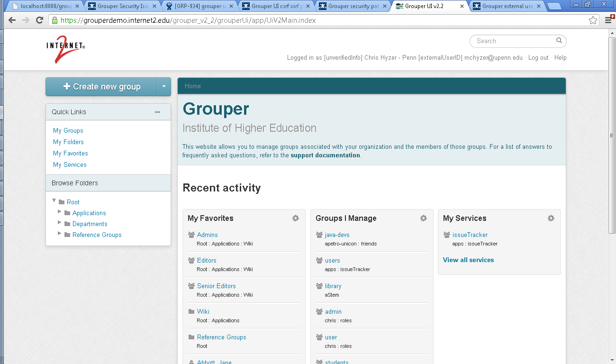
Task: Open the java-devs group link
Action: click(337, 235)
